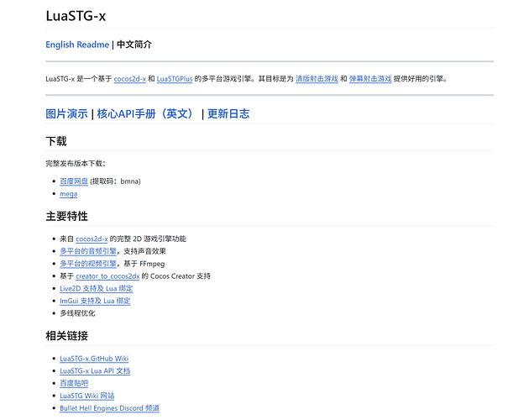
Task: Click the 的完整 2D 游戏引擎功能 text
Action: [x=148, y=239]
